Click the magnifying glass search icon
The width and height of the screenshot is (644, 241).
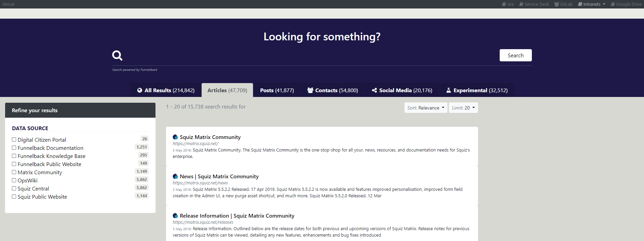pyautogui.click(x=117, y=55)
